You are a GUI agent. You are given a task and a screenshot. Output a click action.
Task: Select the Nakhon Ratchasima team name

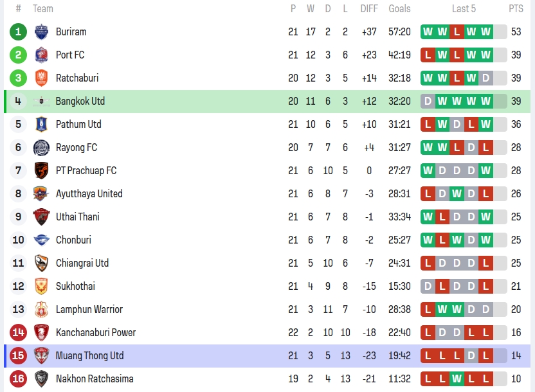(x=94, y=379)
